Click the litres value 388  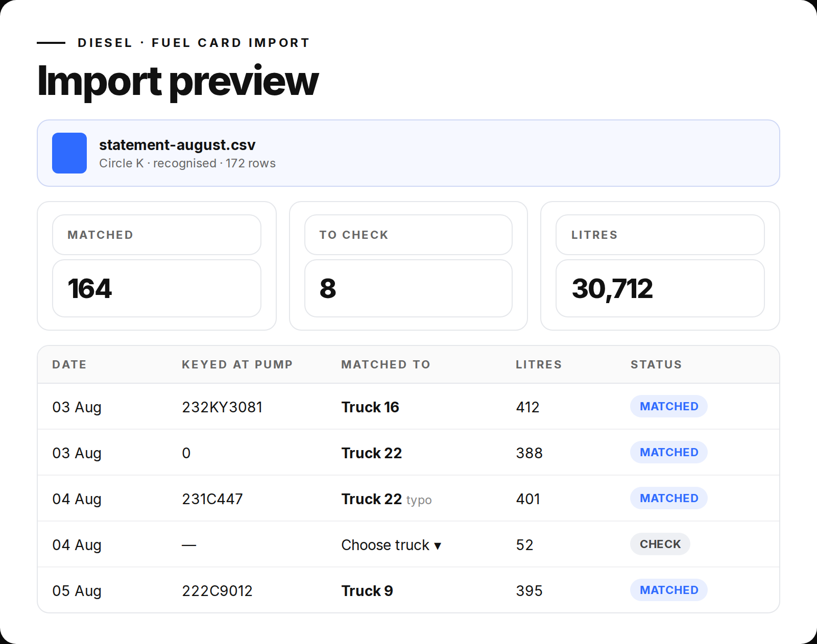(529, 453)
